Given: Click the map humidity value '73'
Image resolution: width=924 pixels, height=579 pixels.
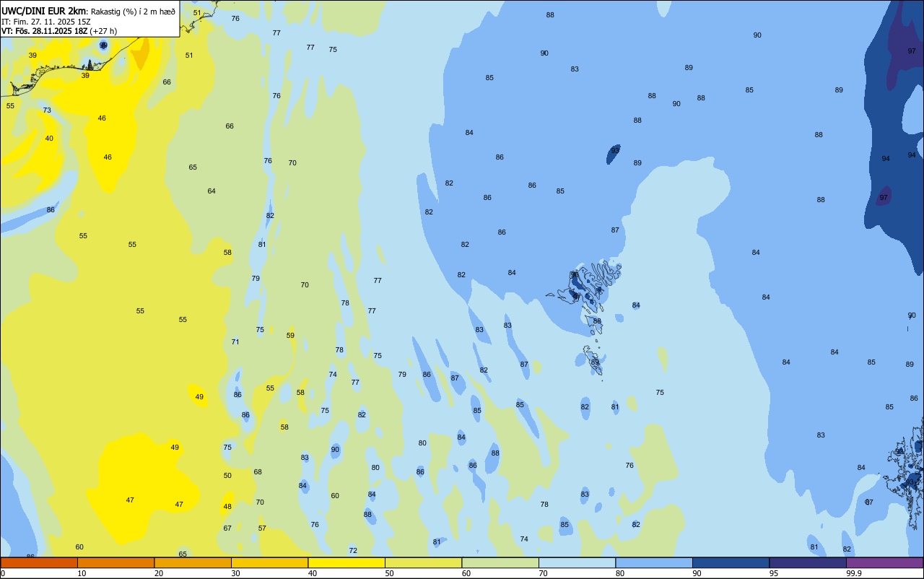Looking at the screenshot, I should pos(47,110).
